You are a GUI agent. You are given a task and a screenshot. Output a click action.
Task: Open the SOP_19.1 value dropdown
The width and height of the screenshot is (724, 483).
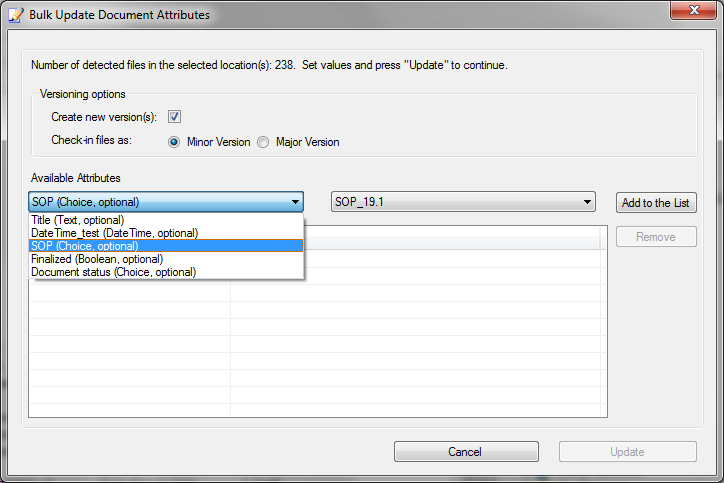coord(463,202)
